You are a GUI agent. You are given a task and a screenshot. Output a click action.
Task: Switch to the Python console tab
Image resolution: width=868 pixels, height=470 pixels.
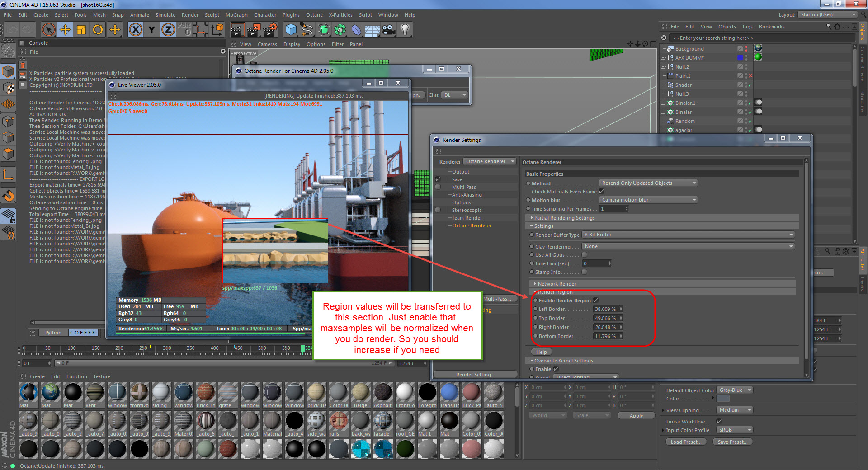(53, 333)
